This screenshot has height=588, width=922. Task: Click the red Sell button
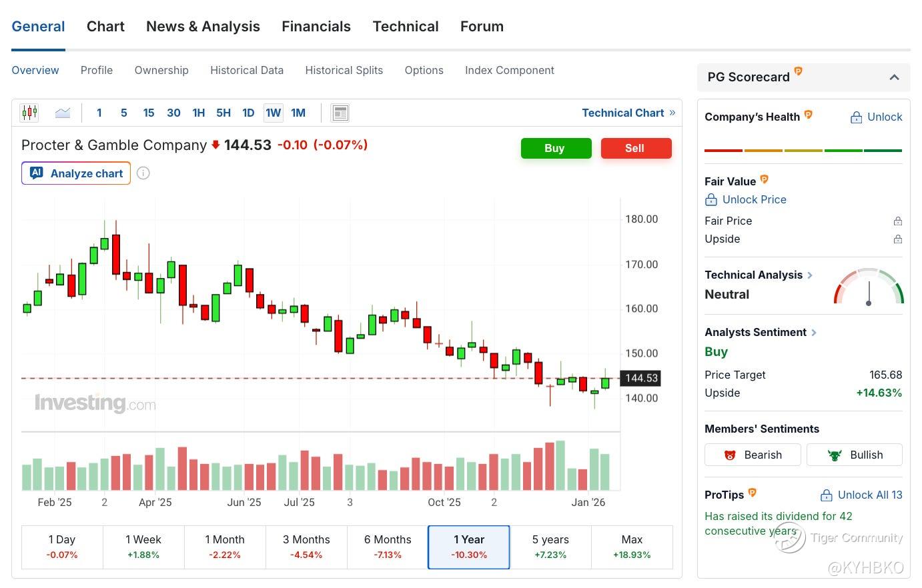636,148
